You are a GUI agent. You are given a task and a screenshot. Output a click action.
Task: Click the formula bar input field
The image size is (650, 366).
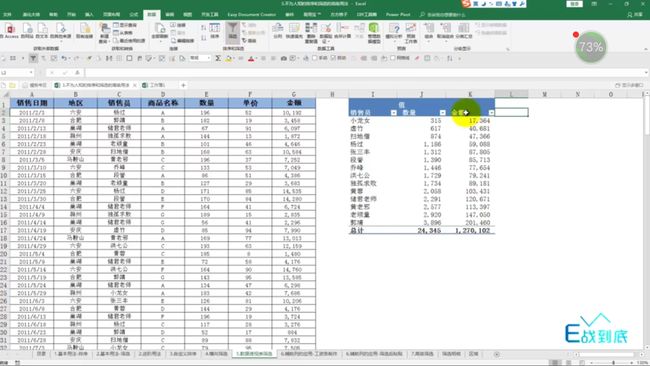(365, 73)
